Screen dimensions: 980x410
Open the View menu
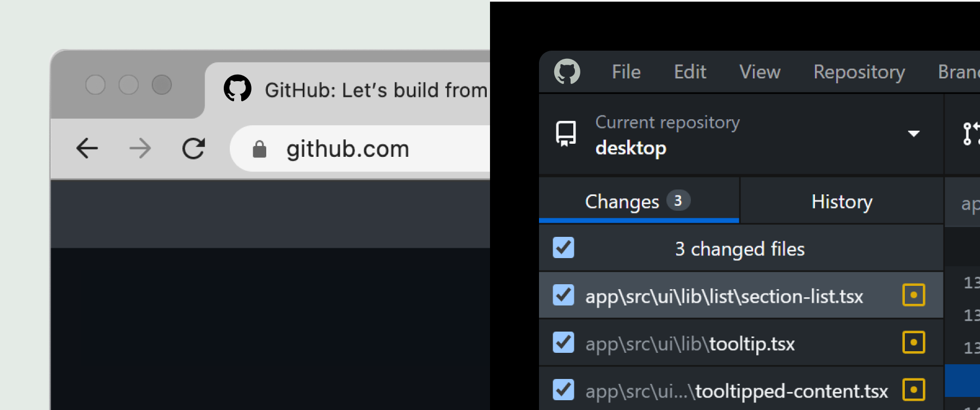coord(759,72)
